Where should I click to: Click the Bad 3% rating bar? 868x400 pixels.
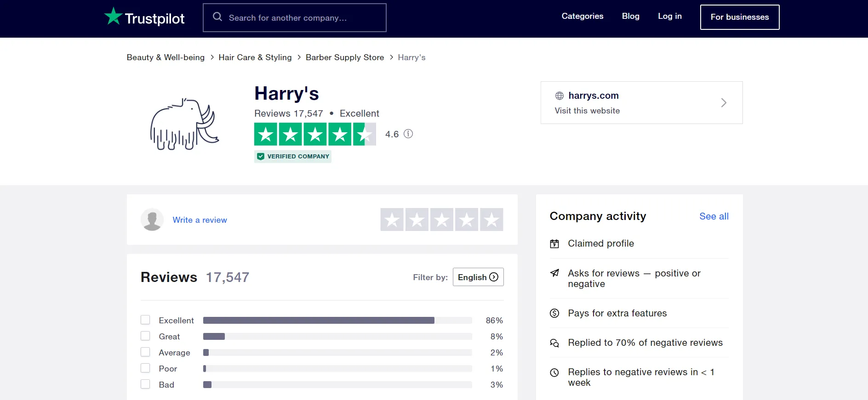click(x=337, y=384)
